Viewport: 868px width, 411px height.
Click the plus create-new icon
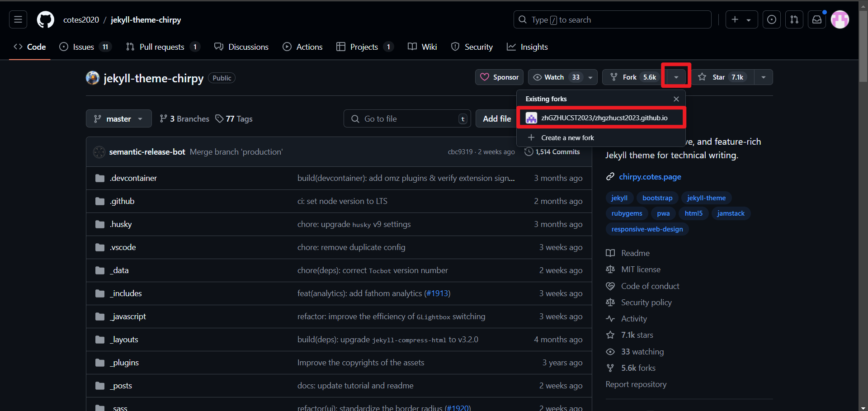735,19
